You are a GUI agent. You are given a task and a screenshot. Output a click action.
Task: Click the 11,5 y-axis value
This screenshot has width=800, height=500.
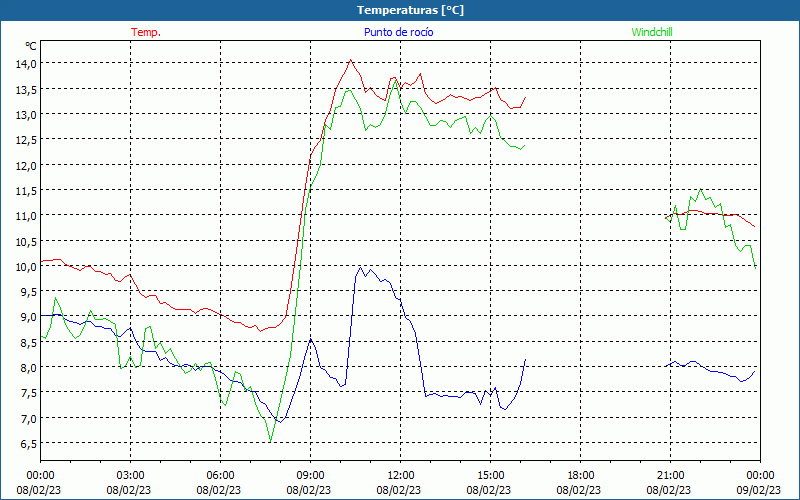coord(26,190)
